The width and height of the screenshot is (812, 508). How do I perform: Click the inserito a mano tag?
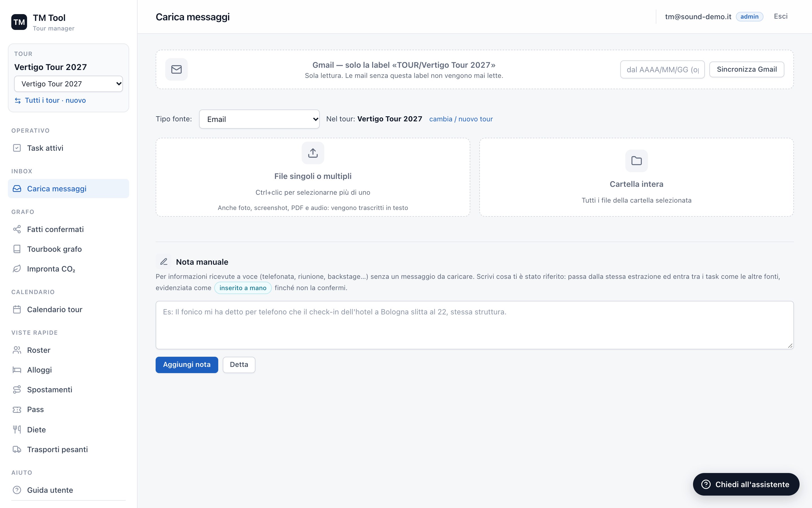pyautogui.click(x=242, y=288)
